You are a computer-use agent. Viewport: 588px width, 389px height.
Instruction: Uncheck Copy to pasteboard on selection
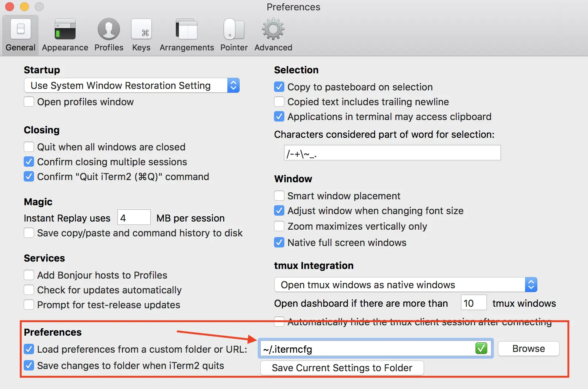click(x=279, y=87)
